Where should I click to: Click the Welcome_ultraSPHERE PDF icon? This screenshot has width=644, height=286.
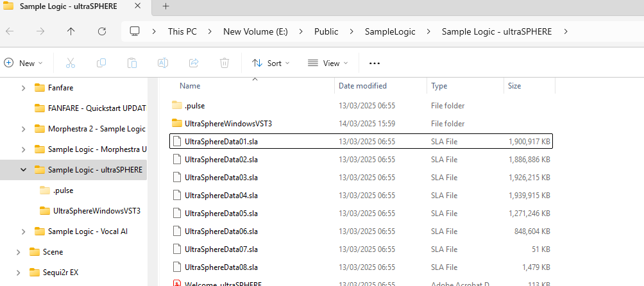tap(177, 283)
